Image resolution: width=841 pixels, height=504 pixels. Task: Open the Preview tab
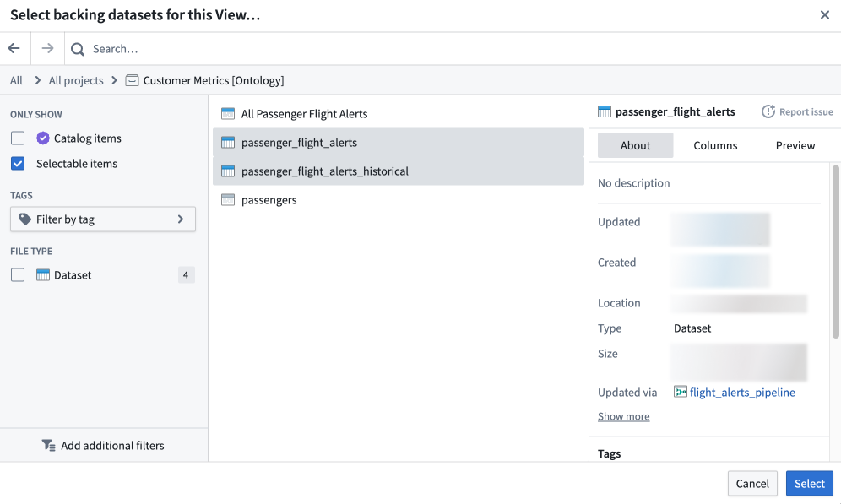[795, 145]
